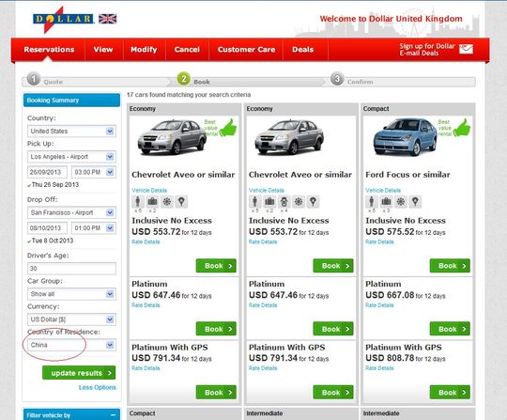Click air conditioning icon on second Chevrolet Aveo card

click(299, 202)
